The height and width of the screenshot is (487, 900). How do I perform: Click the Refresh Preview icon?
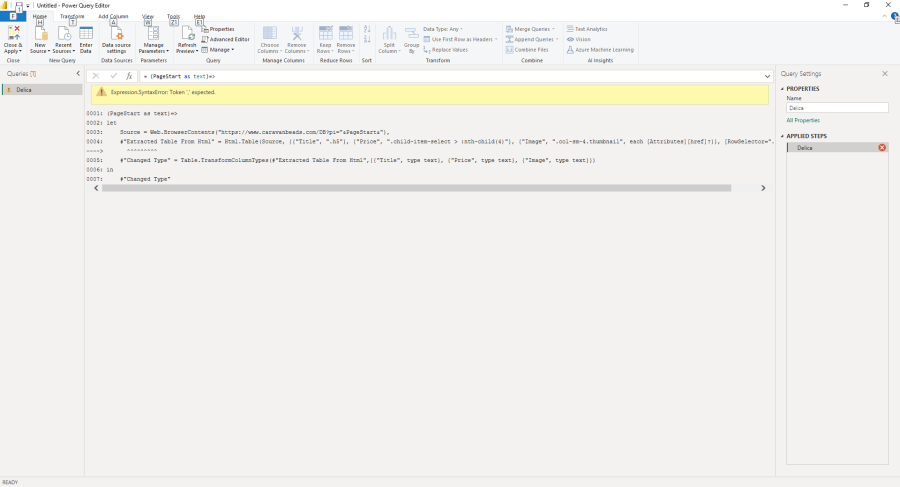tap(187, 33)
